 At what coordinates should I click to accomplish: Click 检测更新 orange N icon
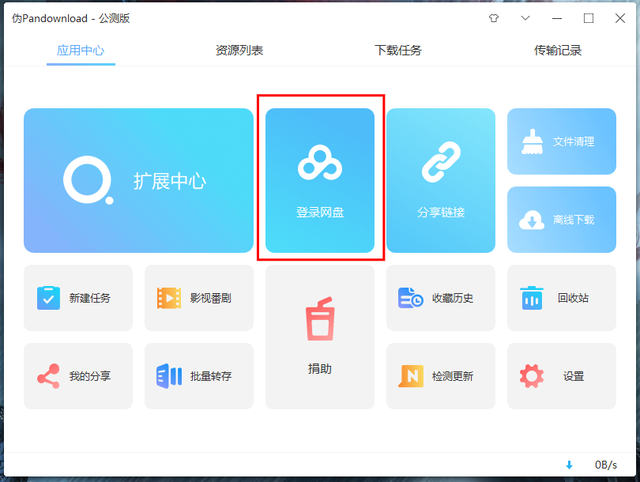coord(411,376)
